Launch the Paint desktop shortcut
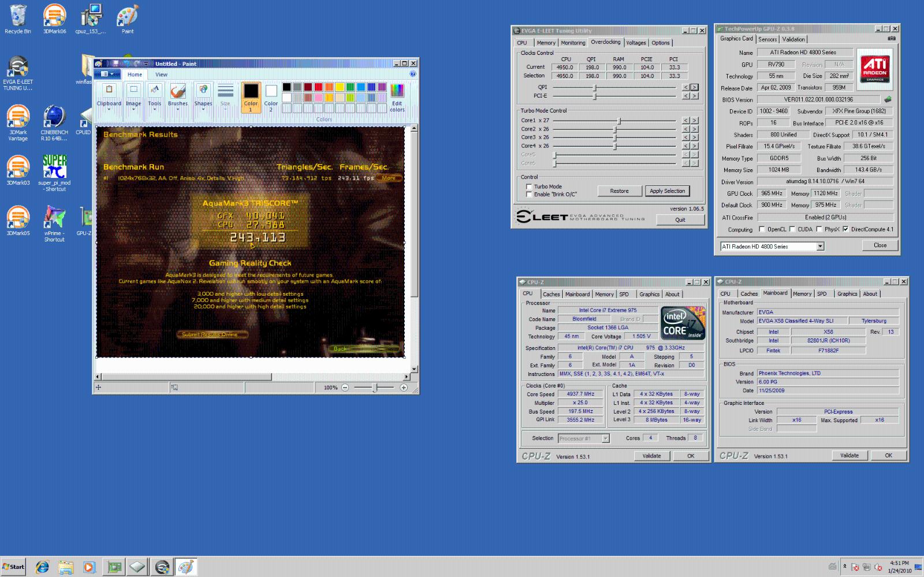This screenshot has height=577, width=924. coord(128,19)
